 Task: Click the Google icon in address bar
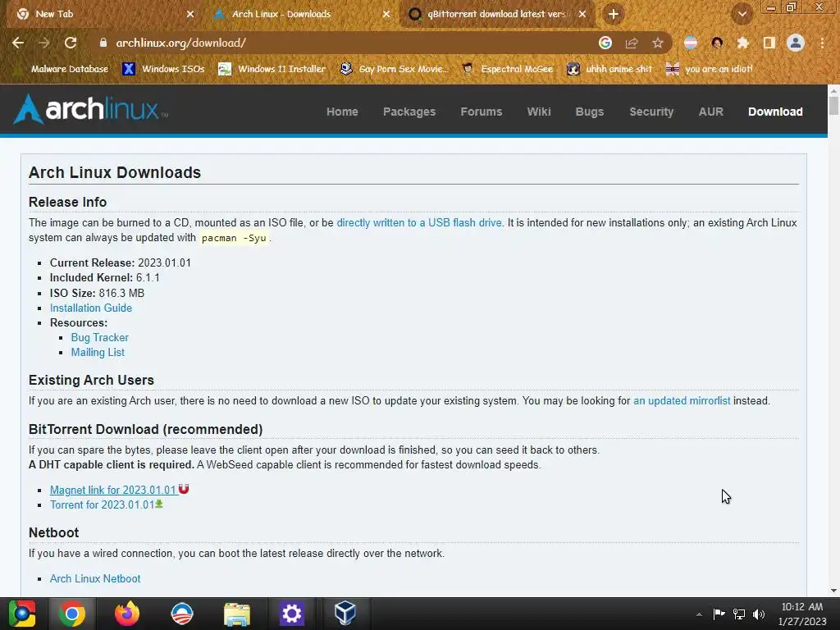click(605, 43)
